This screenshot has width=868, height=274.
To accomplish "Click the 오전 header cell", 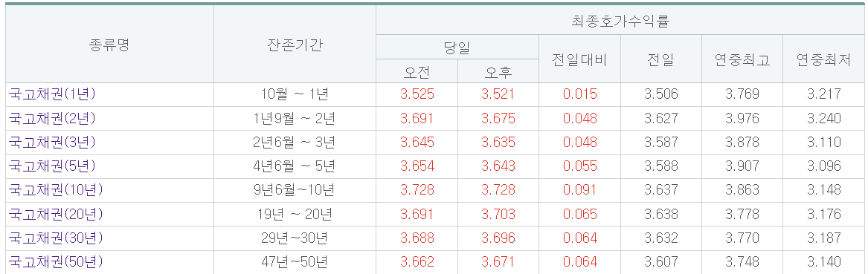I will point(417,72).
